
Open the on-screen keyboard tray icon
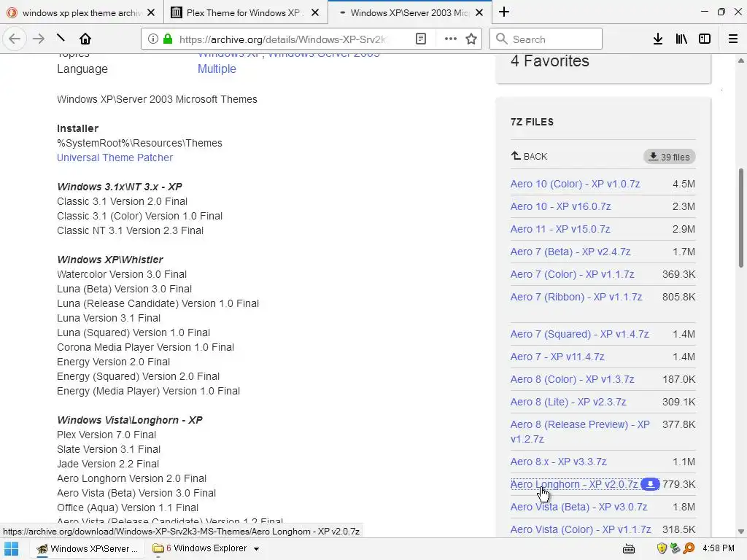point(629,548)
